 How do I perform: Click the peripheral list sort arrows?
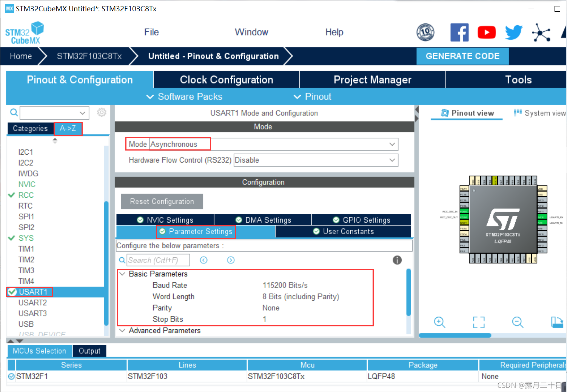coord(55,141)
